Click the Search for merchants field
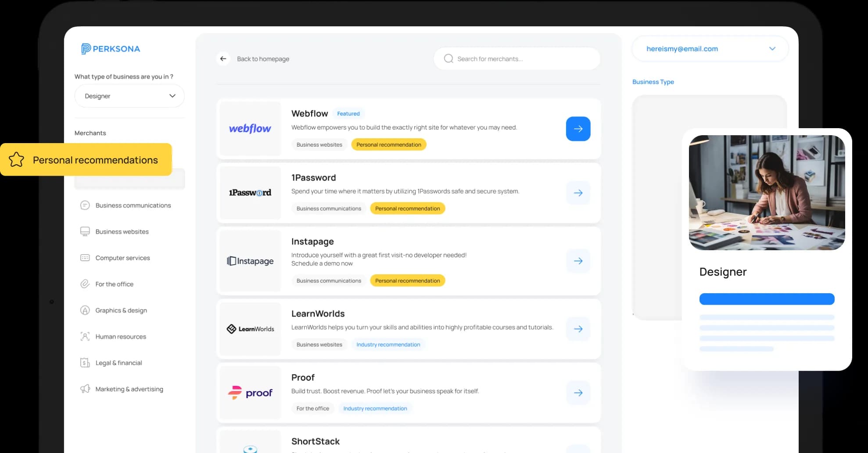868x453 pixels. (x=517, y=59)
